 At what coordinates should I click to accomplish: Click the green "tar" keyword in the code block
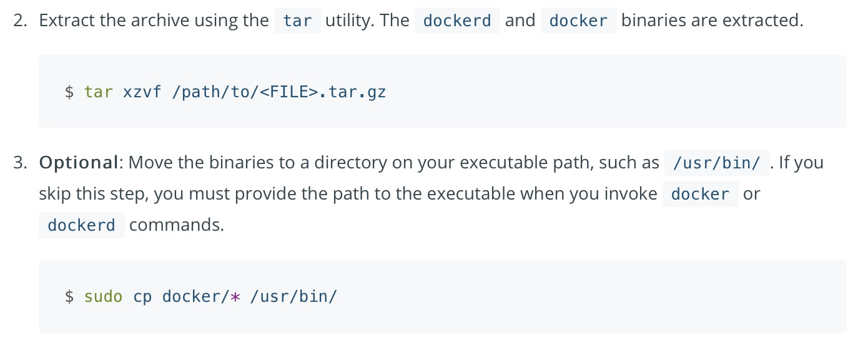pos(99,92)
